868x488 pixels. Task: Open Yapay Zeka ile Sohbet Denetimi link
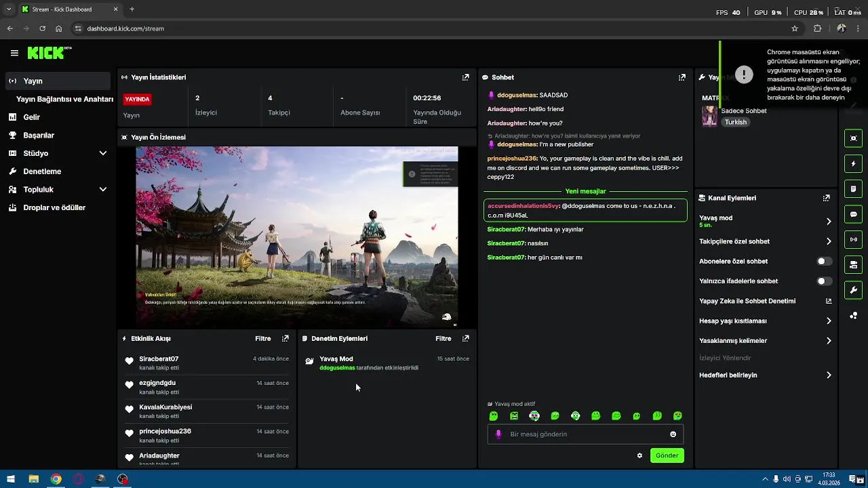[x=765, y=301]
